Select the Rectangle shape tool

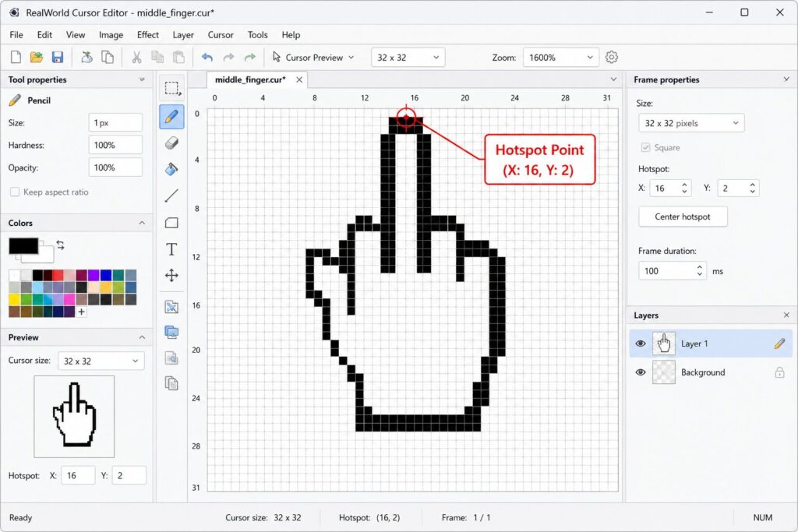coord(172,222)
